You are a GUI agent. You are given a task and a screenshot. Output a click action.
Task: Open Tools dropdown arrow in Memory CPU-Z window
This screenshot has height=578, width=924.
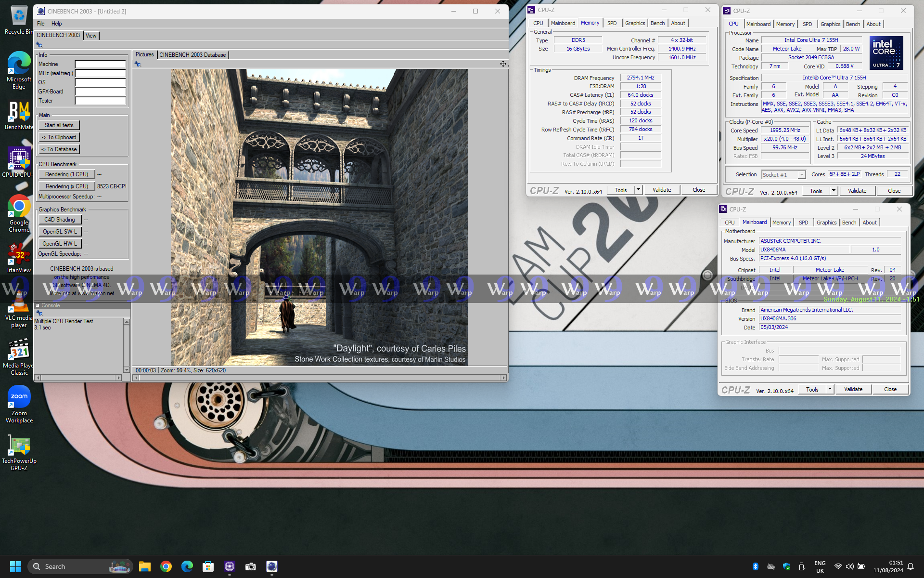638,190
